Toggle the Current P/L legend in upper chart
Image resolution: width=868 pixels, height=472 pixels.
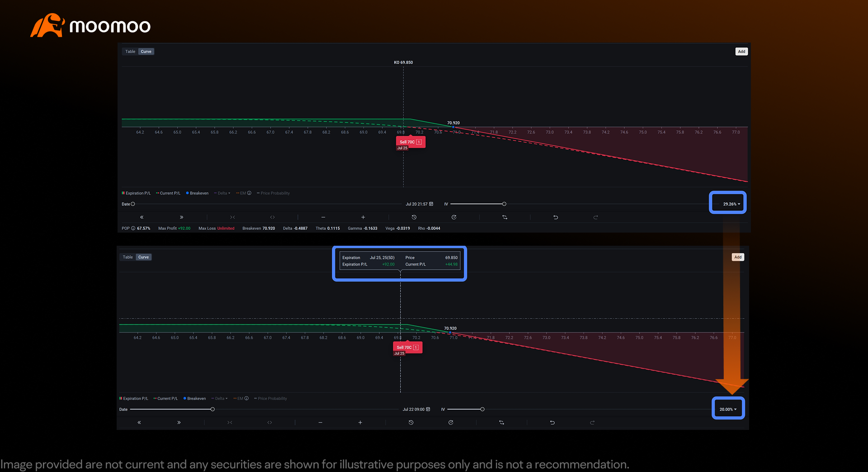pos(168,193)
